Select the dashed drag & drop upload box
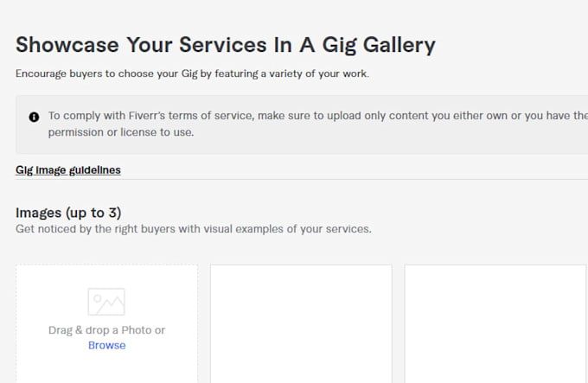 click(x=107, y=323)
